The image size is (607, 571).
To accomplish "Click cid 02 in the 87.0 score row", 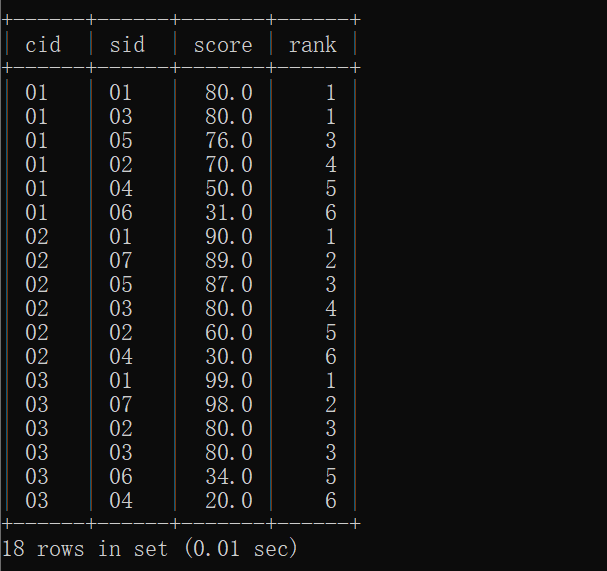I will tap(37, 285).
